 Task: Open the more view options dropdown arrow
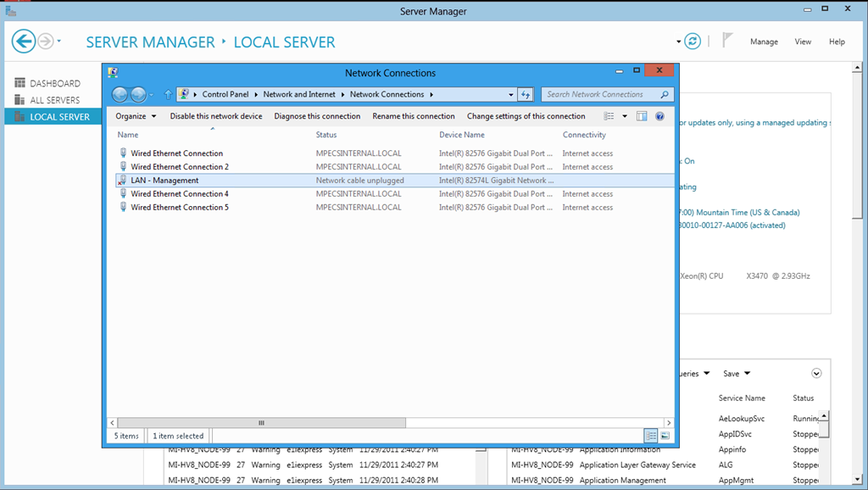(x=625, y=116)
